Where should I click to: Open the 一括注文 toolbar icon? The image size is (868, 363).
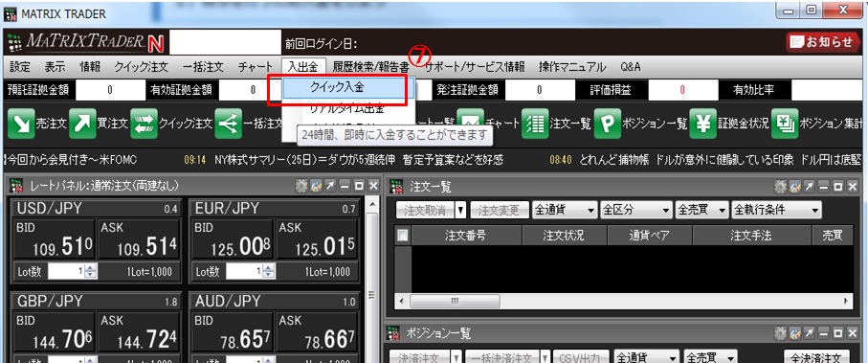click(228, 125)
